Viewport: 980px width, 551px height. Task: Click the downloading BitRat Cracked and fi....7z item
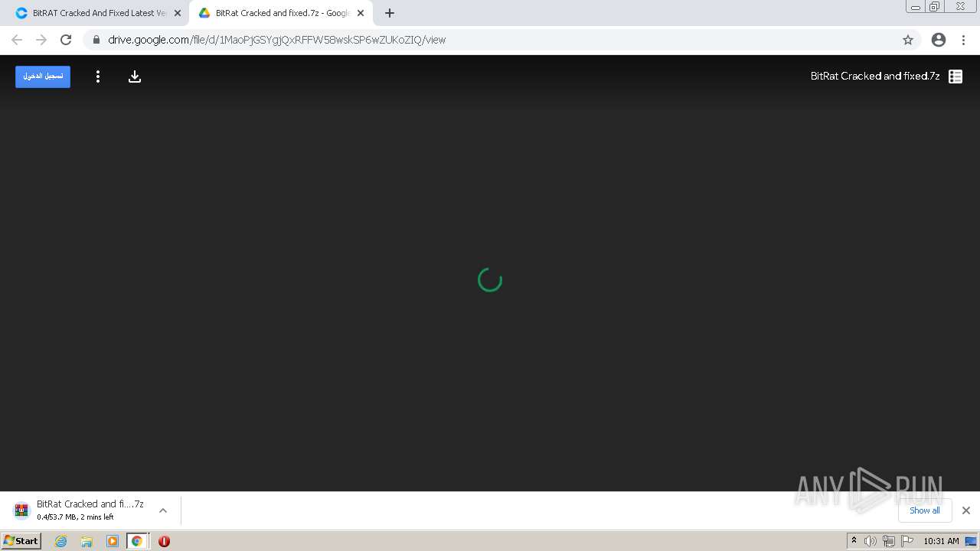click(x=90, y=510)
